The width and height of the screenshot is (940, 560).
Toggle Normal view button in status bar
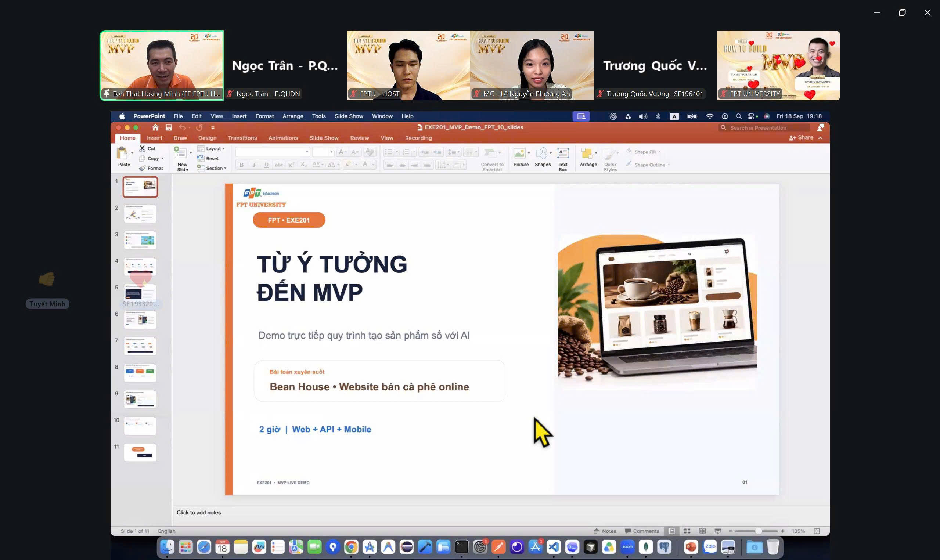(x=672, y=531)
